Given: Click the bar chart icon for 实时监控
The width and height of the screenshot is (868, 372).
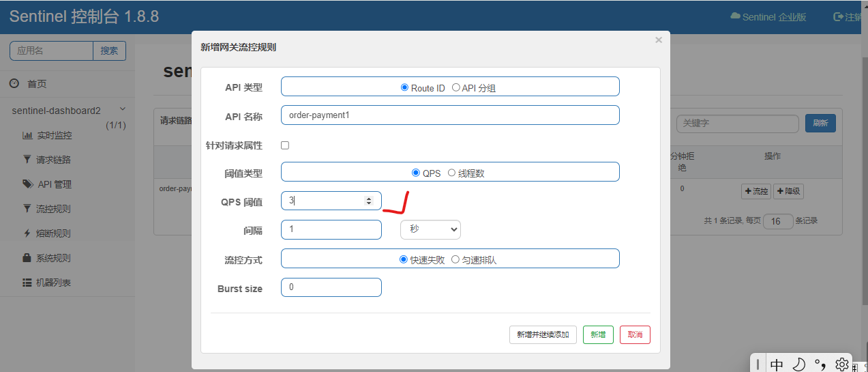Looking at the screenshot, I should pos(27,135).
